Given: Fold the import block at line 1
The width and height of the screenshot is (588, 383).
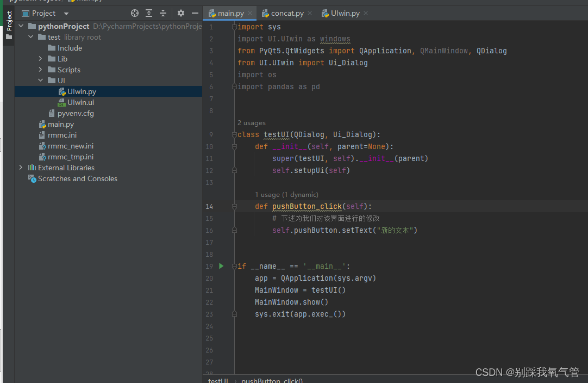Looking at the screenshot, I should tap(234, 27).
